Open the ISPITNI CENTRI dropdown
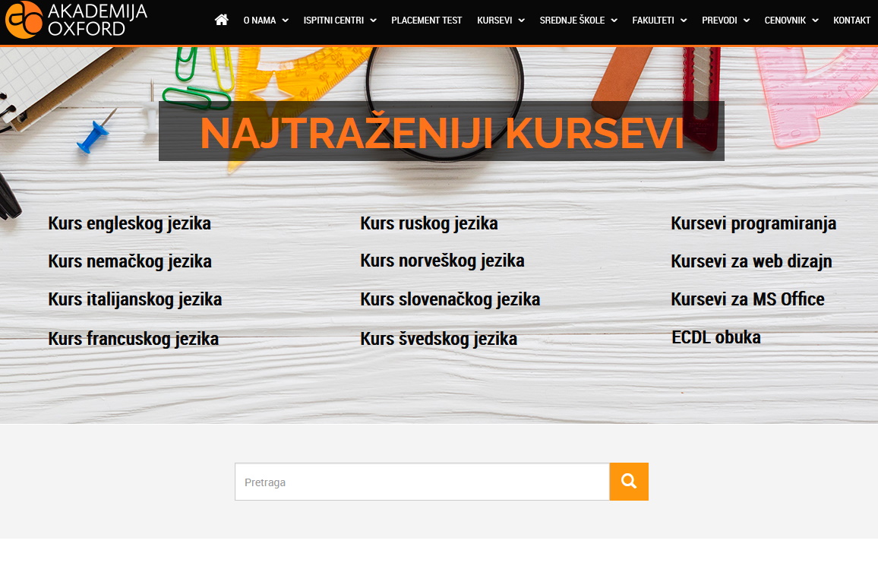 click(340, 21)
